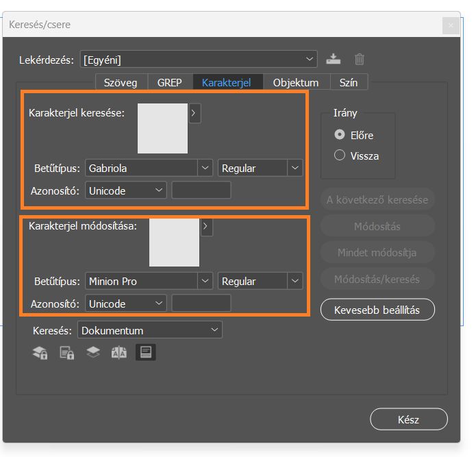This screenshot has width=476, height=457.
Task: Close the Keresés/csere dialog window
Action: [451, 25]
